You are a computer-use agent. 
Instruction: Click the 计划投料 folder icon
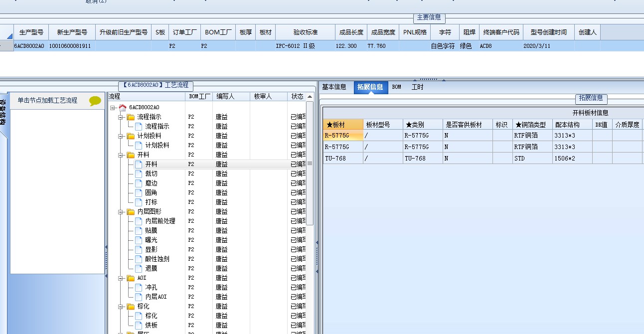pos(131,136)
